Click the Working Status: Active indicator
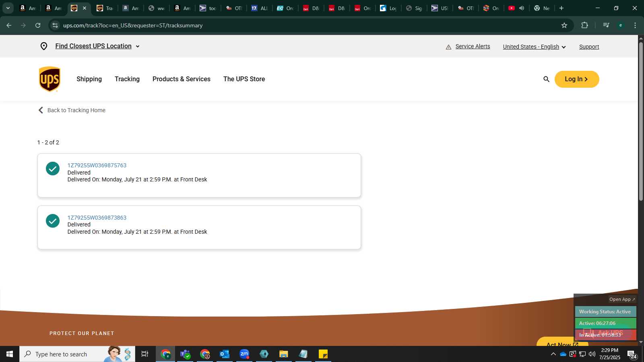 click(605, 312)
